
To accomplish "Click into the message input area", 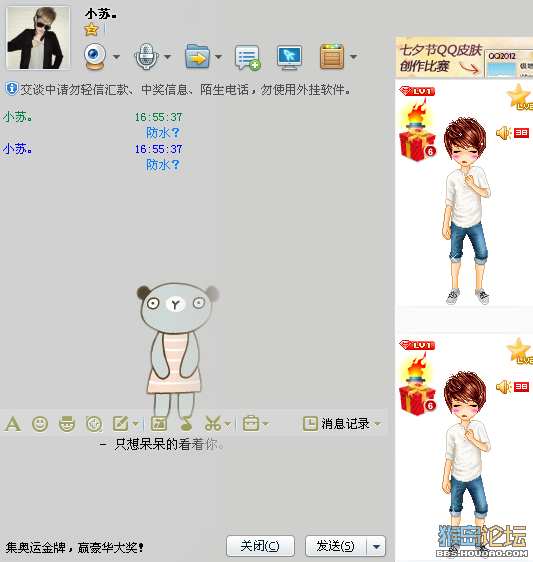I will 194,484.
